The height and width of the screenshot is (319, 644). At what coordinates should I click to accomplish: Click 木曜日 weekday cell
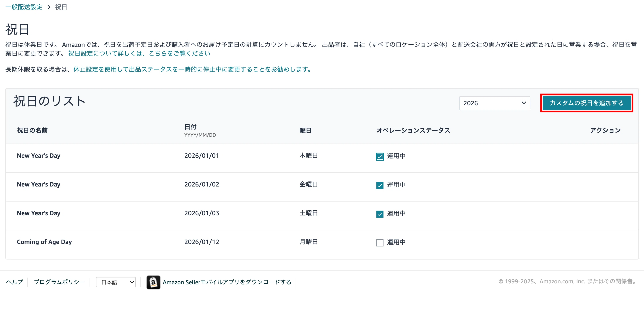[x=309, y=156]
